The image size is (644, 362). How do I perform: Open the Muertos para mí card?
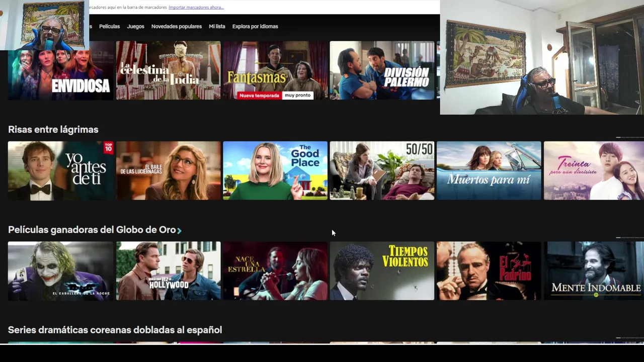489,170
